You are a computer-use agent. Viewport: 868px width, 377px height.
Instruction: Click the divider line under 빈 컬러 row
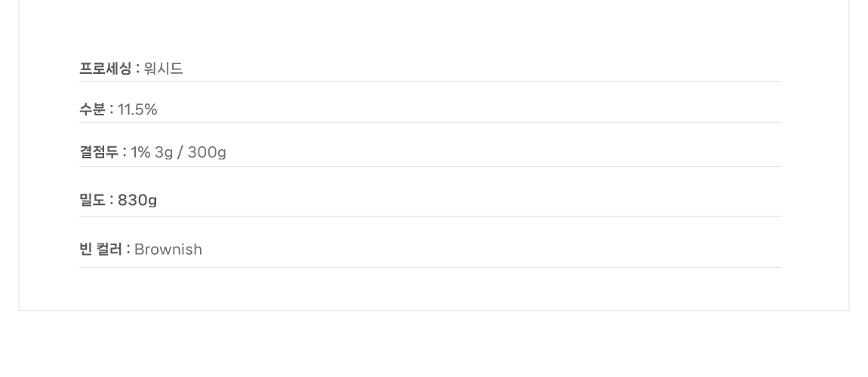[x=430, y=268]
